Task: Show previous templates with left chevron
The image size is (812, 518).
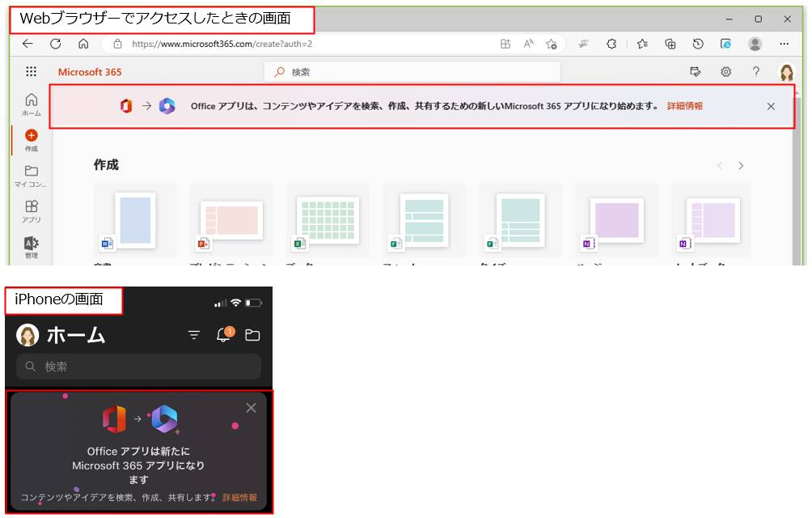Action: point(720,166)
